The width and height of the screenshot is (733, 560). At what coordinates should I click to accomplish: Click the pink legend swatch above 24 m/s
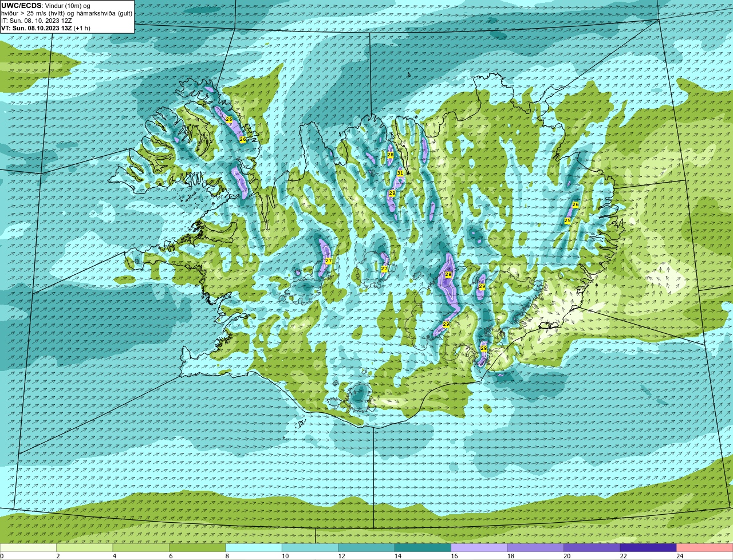(705, 548)
